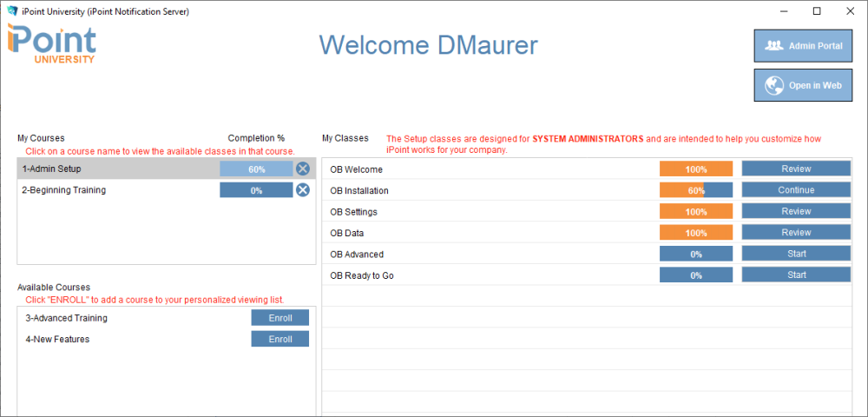The height and width of the screenshot is (417, 868).
Task: Click the OB Ready to Go class name
Action: (x=361, y=275)
